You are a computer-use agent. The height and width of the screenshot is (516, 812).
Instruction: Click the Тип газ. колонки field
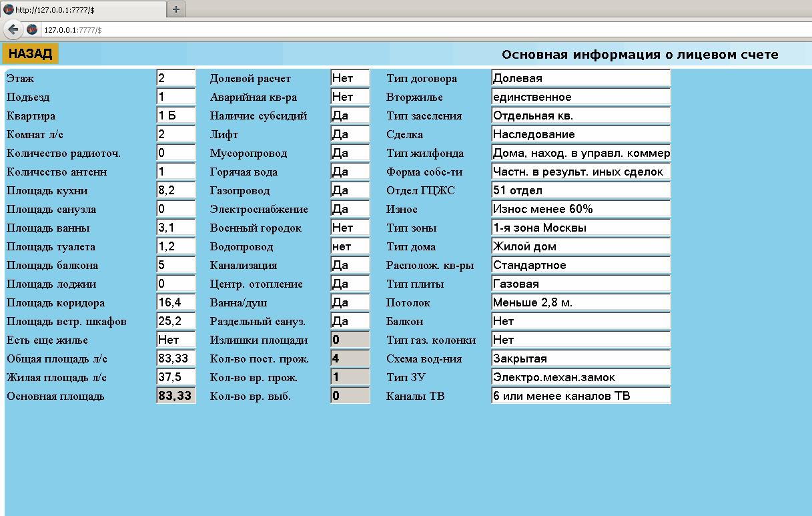click(x=581, y=340)
